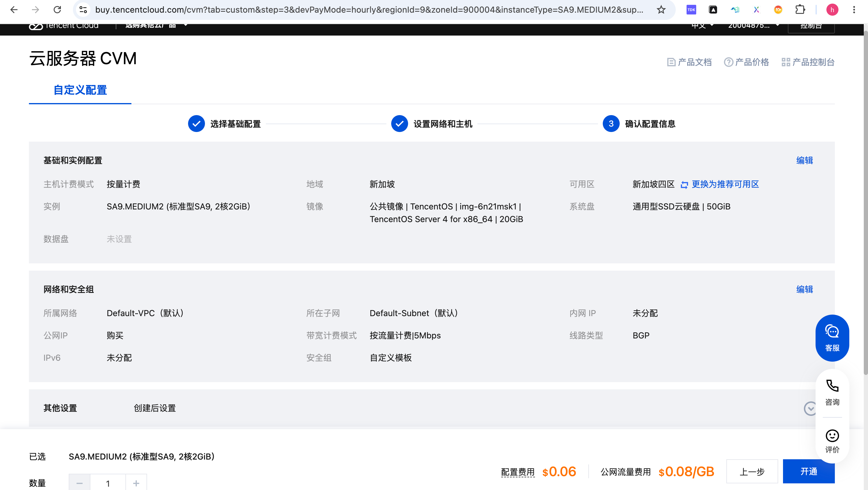Open 产品控制台 console link

point(808,62)
